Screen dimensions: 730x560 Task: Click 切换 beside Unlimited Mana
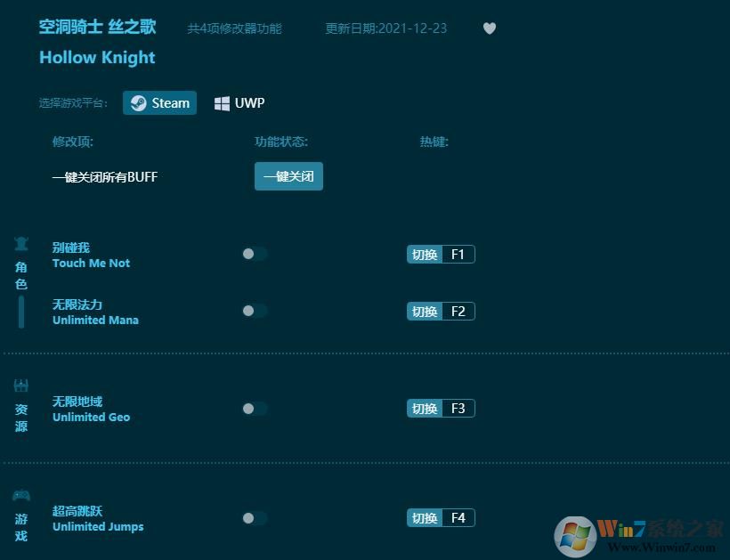pyautogui.click(x=424, y=311)
